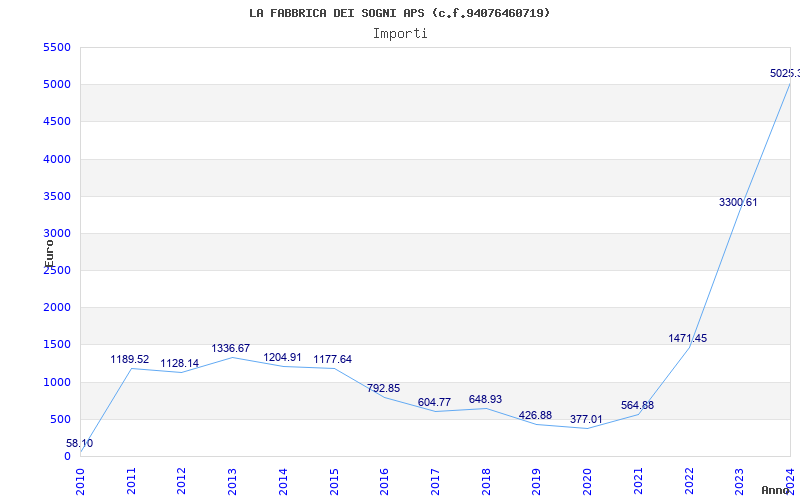This screenshot has width=800, height=500.
Task: Select the 500 y-axis tick label
Action: (60, 419)
